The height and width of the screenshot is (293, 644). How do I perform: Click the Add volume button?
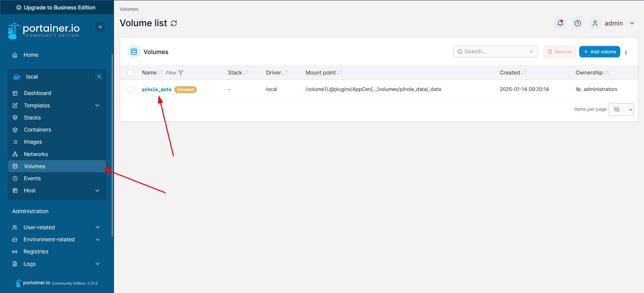599,52
